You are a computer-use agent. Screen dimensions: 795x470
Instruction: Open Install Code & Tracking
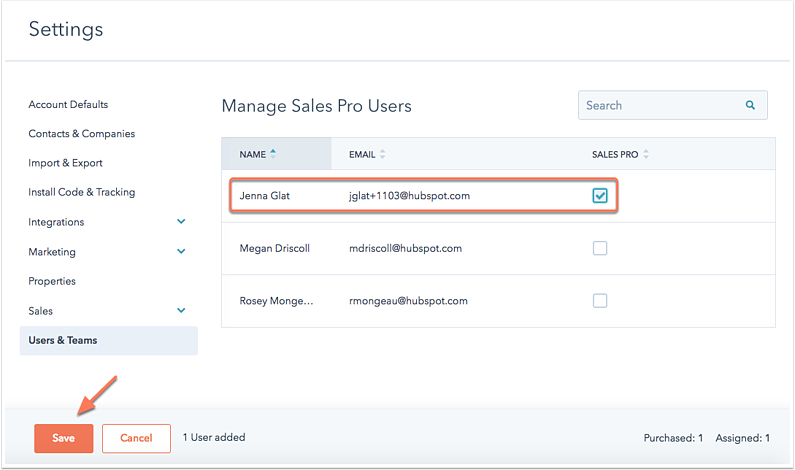(x=82, y=192)
